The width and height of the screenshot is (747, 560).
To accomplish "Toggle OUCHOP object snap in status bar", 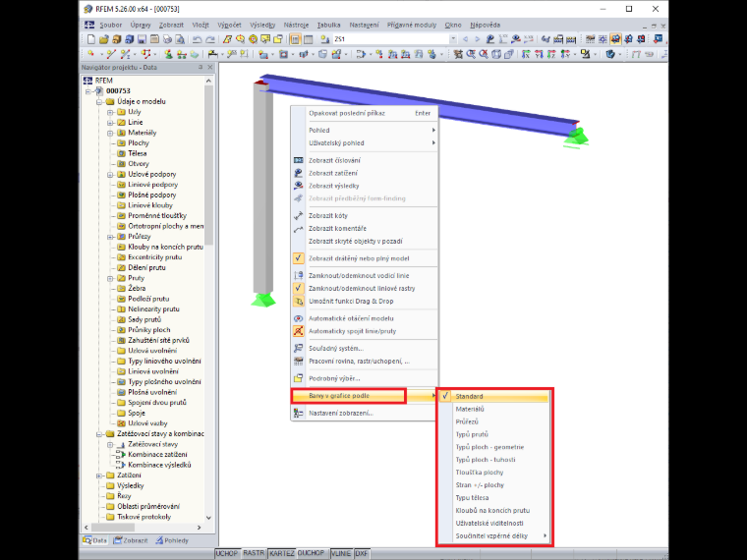I will pos(312,553).
